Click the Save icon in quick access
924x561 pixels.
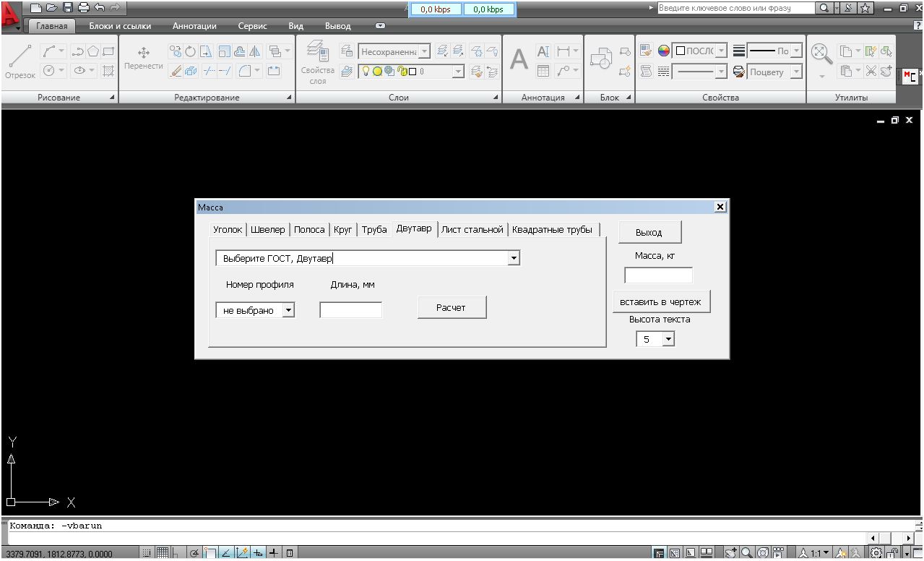pyautogui.click(x=67, y=8)
